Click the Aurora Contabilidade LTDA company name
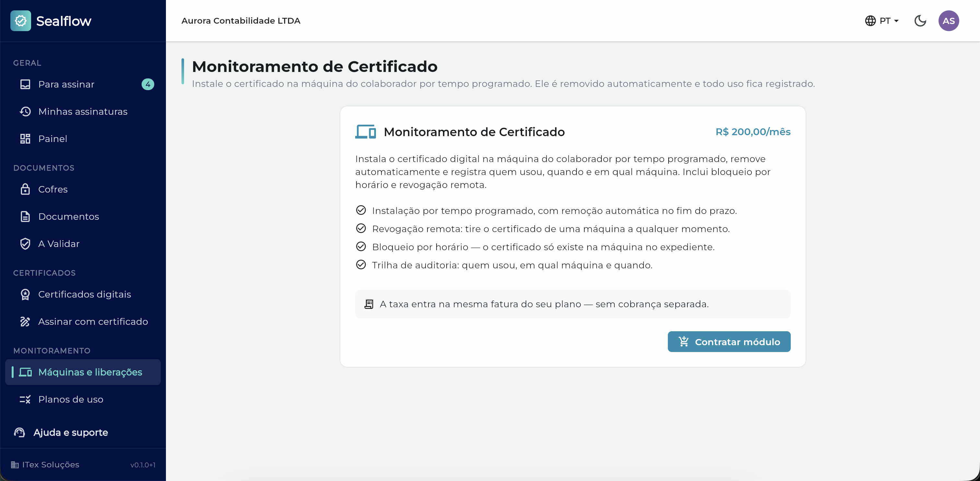This screenshot has height=481, width=980. [241, 20]
